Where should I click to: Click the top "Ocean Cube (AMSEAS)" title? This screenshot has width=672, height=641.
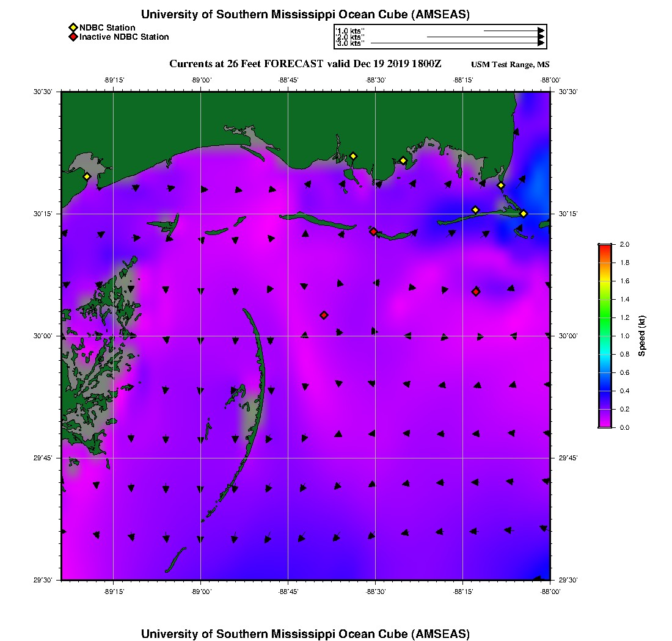click(305, 14)
